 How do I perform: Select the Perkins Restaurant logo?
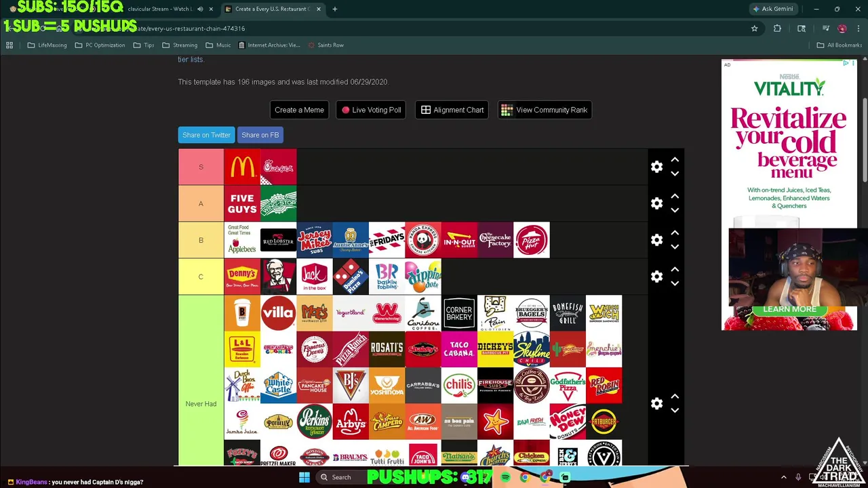(315, 422)
